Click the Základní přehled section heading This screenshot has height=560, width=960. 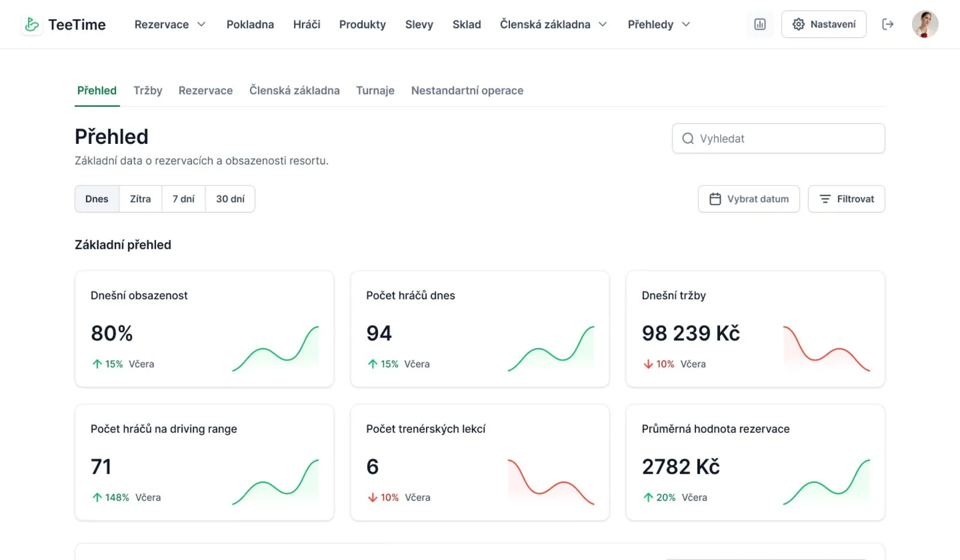coord(123,245)
